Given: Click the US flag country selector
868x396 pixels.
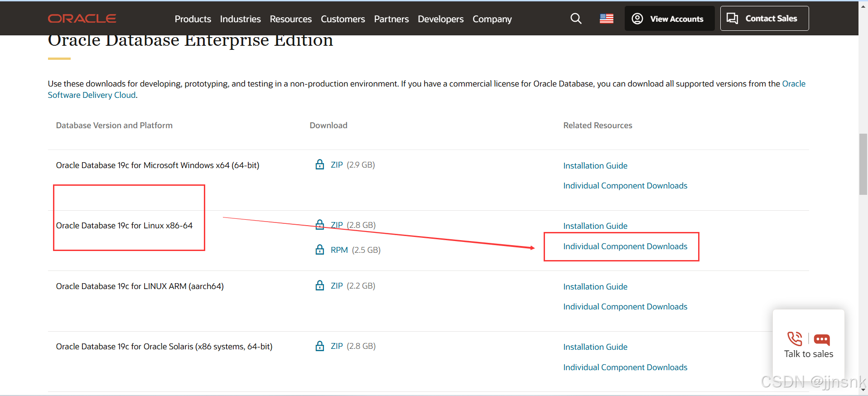Looking at the screenshot, I should [x=607, y=19].
